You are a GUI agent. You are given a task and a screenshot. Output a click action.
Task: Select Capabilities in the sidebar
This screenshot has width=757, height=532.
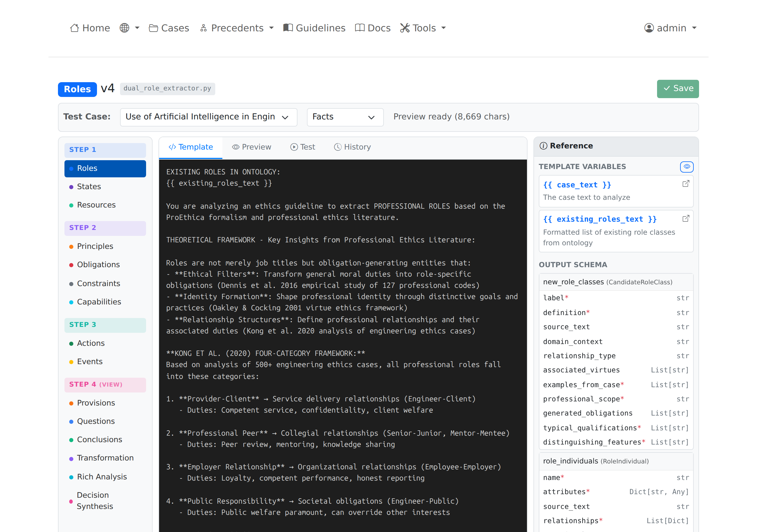click(x=105, y=302)
